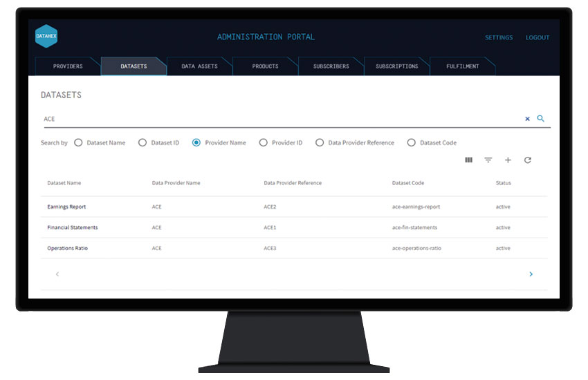The height and width of the screenshot is (380, 588).
Task: Add a new dataset with the plus icon
Action: click(x=508, y=160)
